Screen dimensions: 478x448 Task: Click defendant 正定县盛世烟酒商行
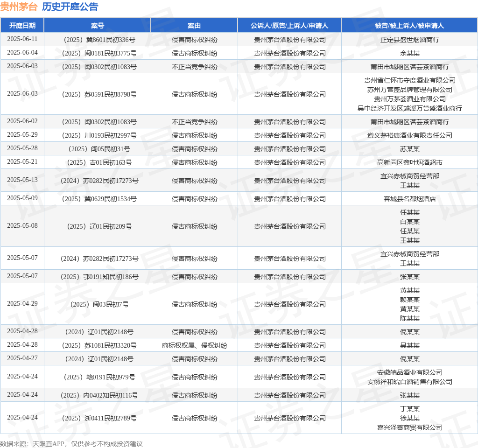point(410,40)
